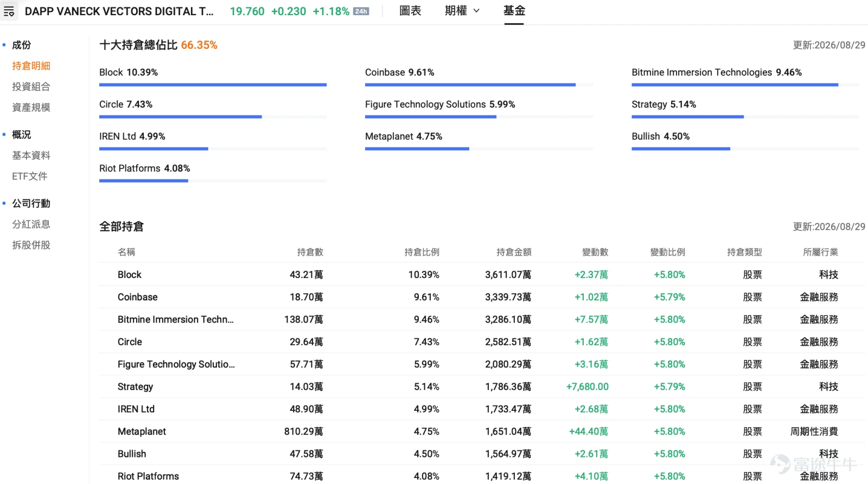
Task: Open Bitmine Immersion Techn... table row
Action: pos(176,320)
